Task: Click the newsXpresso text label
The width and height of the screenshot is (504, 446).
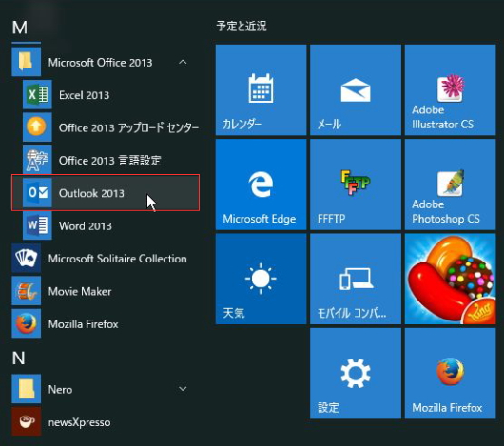Action: (79, 422)
